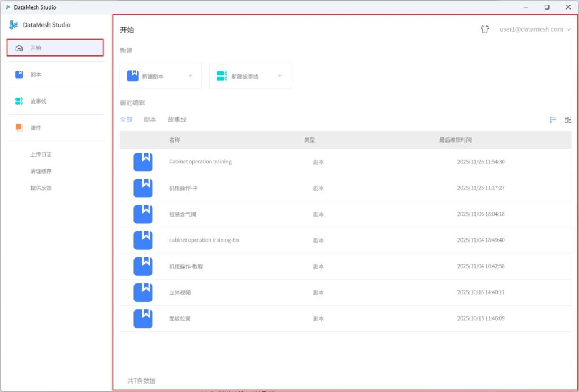Open the 剧本 sidebar section
The image size is (579, 392).
click(36, 75)
